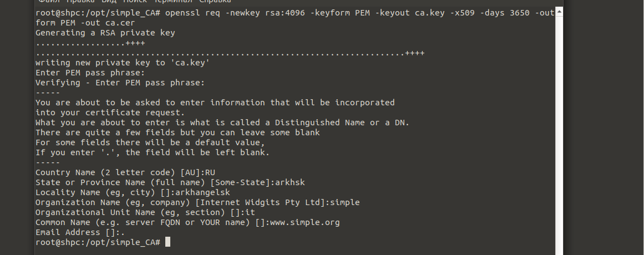Viewport: 644px width, 255px height.
Task: Click ca.cer in the command's second line
Action: [x=120, y=23]
